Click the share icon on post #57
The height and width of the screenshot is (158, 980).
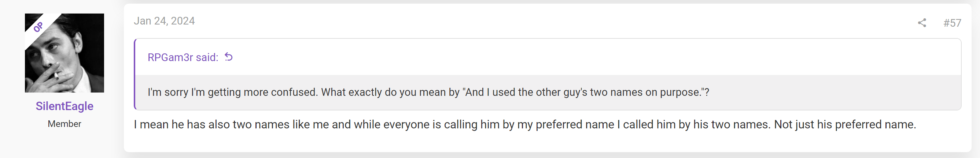click(922, 23)
